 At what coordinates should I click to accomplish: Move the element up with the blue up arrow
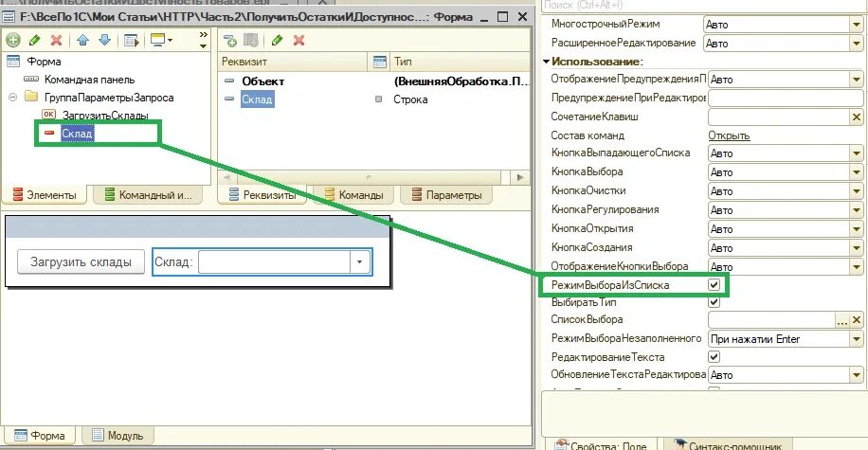[83, 40]
